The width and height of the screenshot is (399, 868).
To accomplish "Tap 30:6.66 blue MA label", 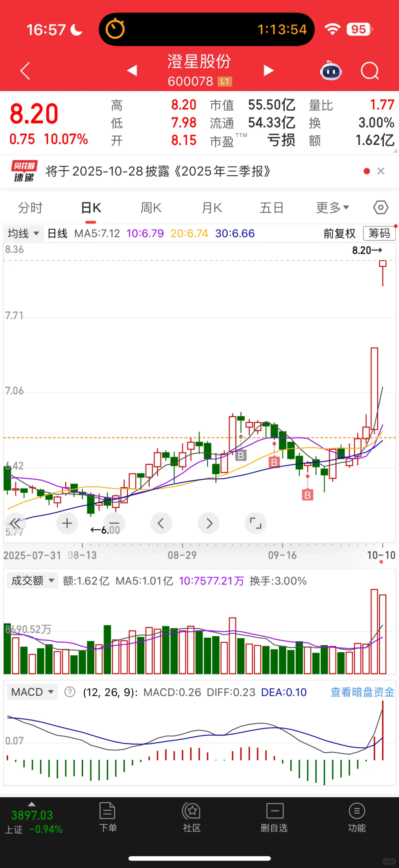I will pyautogui.click(x=235, y=233).
